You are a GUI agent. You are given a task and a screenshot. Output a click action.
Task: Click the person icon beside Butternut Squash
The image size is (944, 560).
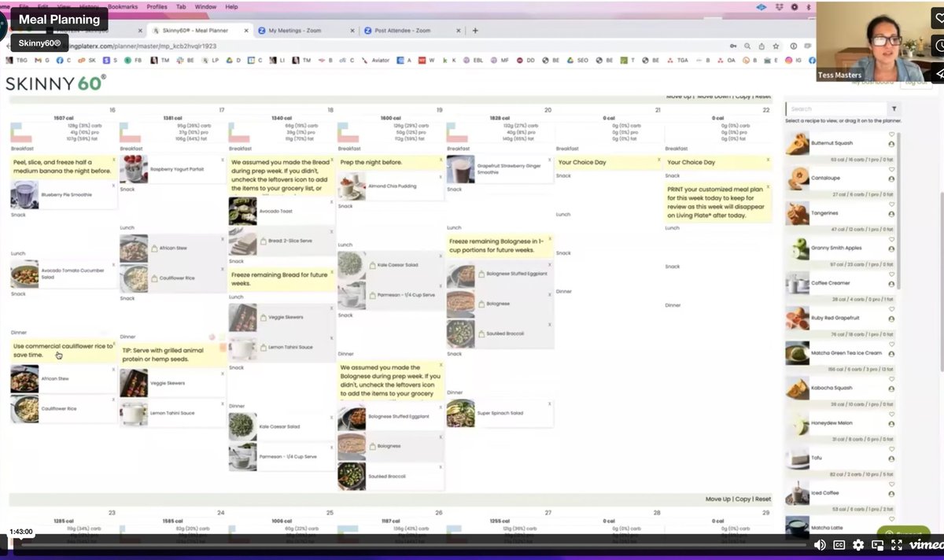click(x=892, y=145)
